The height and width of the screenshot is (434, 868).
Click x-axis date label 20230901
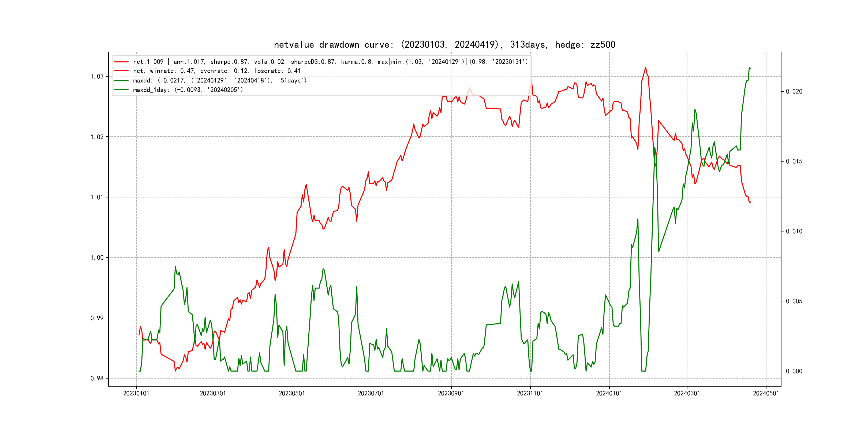coord(451,393)
